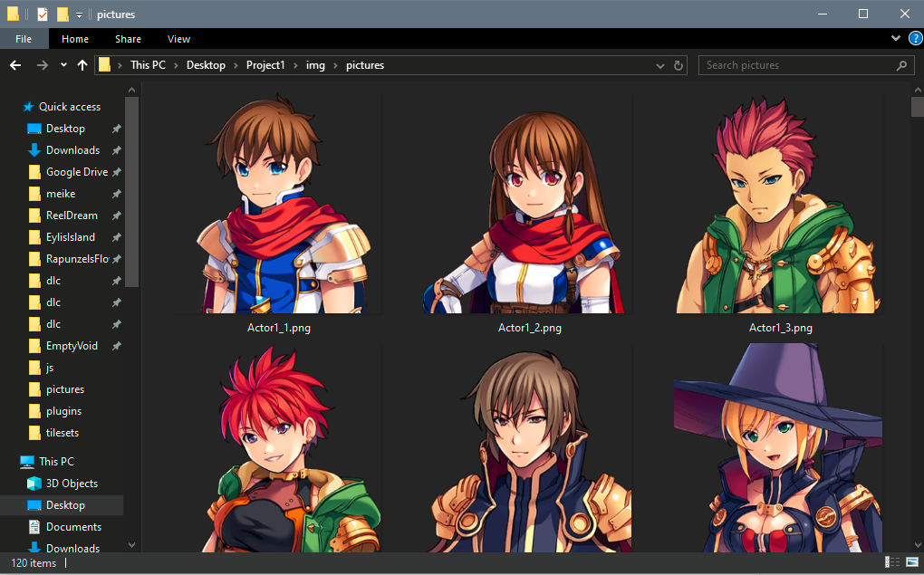This screenshot has width=924, height=575.
Task: Open the File ribbon tab
Action: point(24,39)
